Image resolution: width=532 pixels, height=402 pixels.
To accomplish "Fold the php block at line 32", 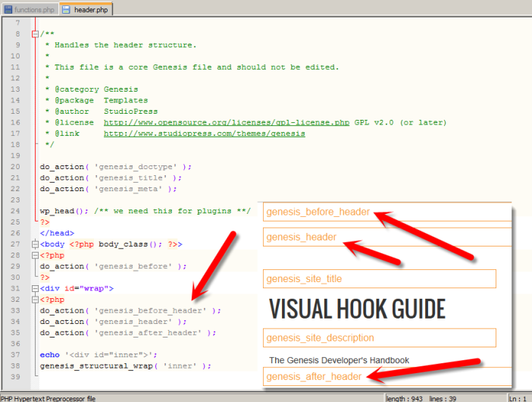I will 35,300.
